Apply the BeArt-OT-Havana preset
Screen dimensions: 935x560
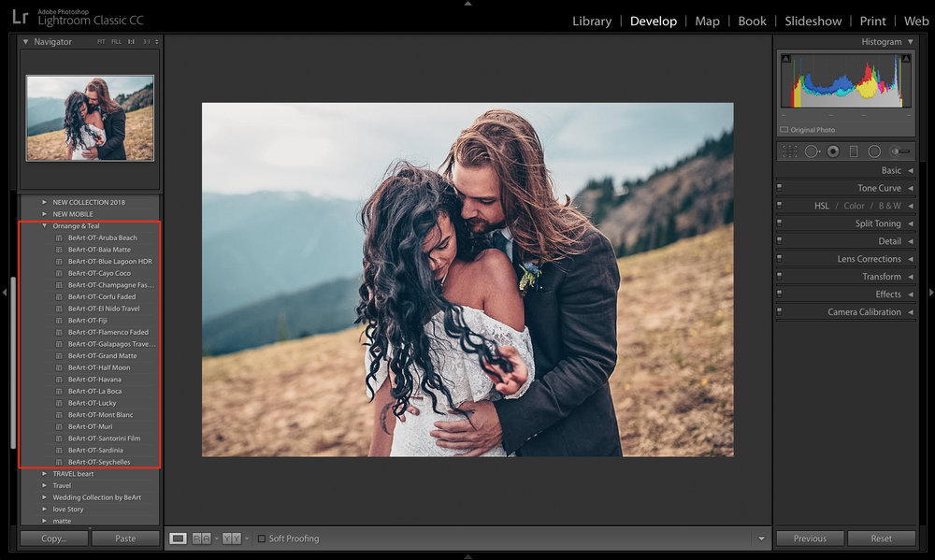pyautogui.click(x=94, y=380)
